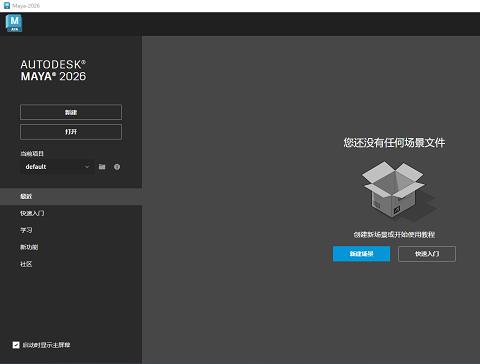480x364 pixels.
Task: Click the folder icon beside the default project
Action: click(x=102, y=167)
